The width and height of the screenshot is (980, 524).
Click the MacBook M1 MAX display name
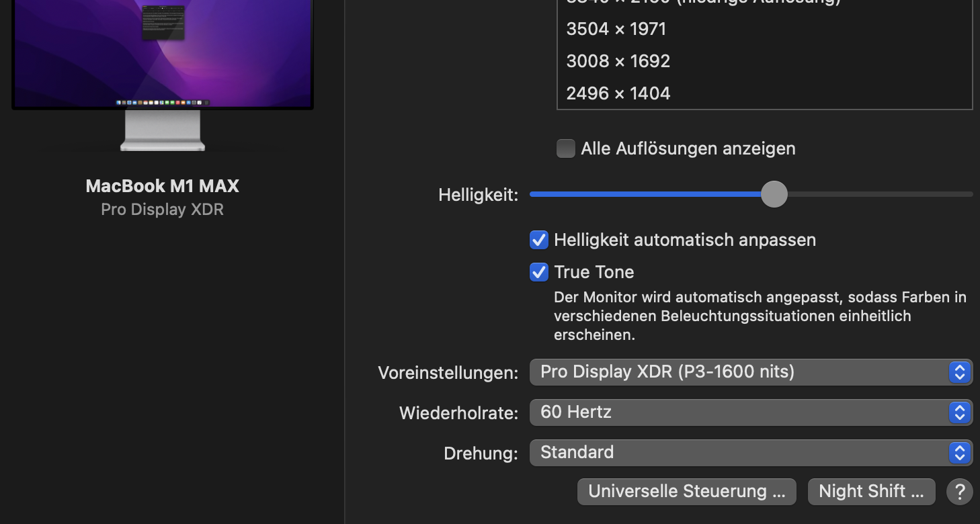[x=163, y=186]
